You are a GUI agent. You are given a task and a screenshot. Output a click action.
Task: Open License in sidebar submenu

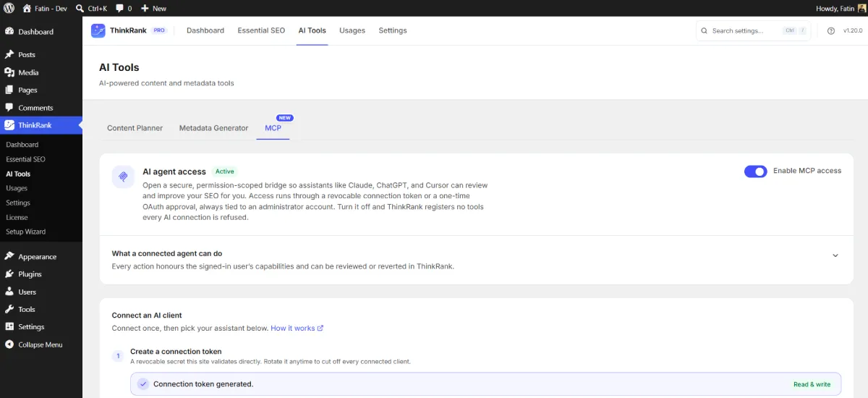click(x=17, y=217)
